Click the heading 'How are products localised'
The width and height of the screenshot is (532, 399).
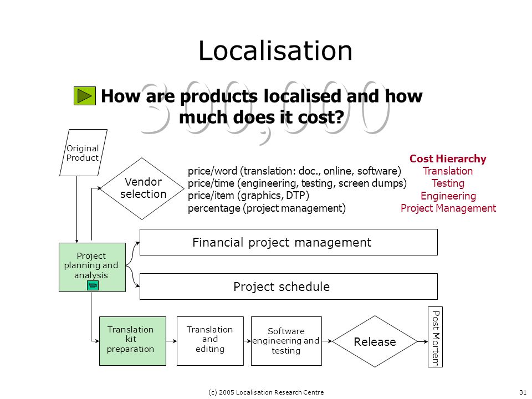(x=262, y=106)
